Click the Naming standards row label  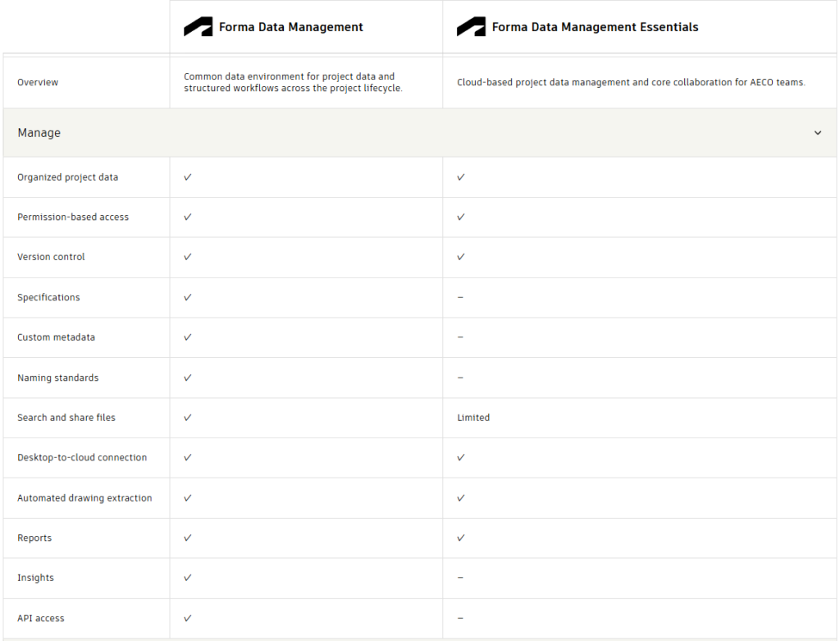tap(58, 378)
